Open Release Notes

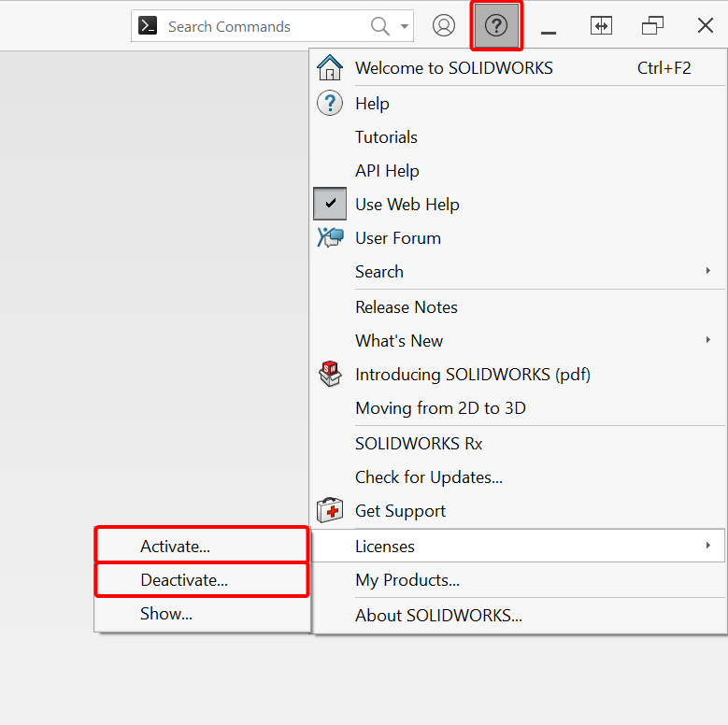pyautogui.click(x=518, y=307)
